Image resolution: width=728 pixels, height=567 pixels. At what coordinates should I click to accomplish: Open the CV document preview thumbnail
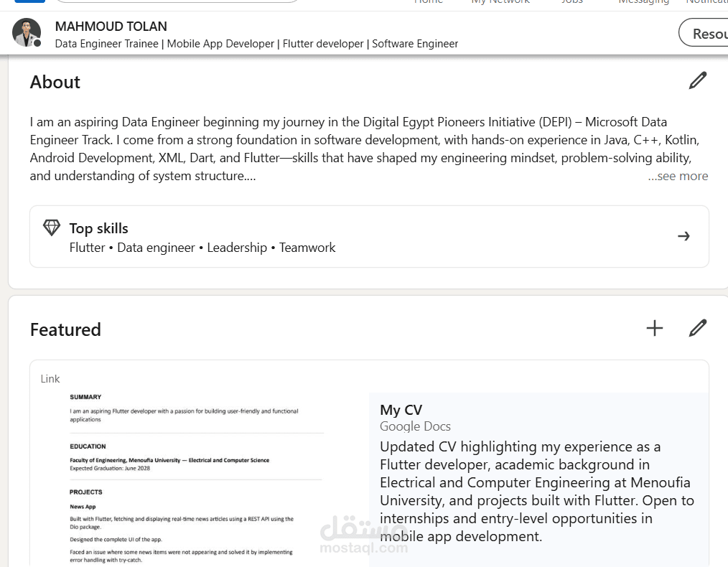[195, 478]
